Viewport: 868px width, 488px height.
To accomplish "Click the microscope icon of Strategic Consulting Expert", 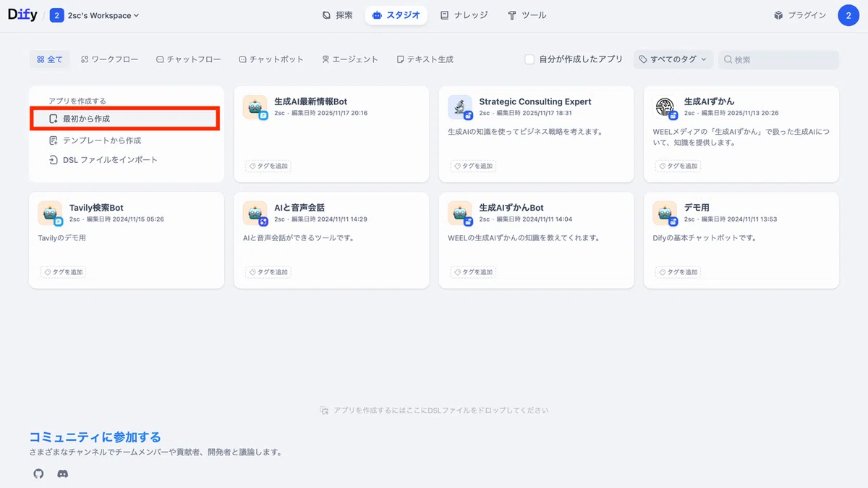I will point(459,107).
